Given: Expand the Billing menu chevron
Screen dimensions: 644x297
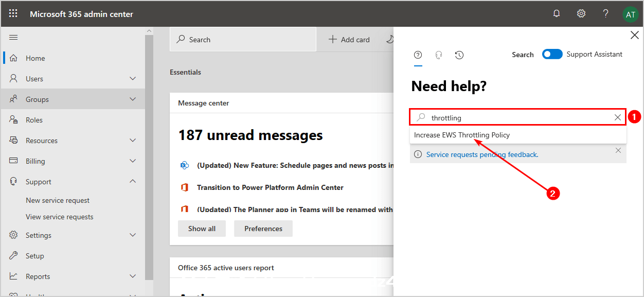Looking at the screenshot, I should 133,161.
